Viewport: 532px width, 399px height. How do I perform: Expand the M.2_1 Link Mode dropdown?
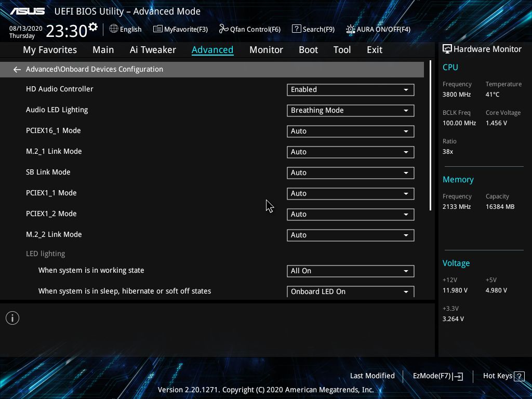tap(351, 152)
